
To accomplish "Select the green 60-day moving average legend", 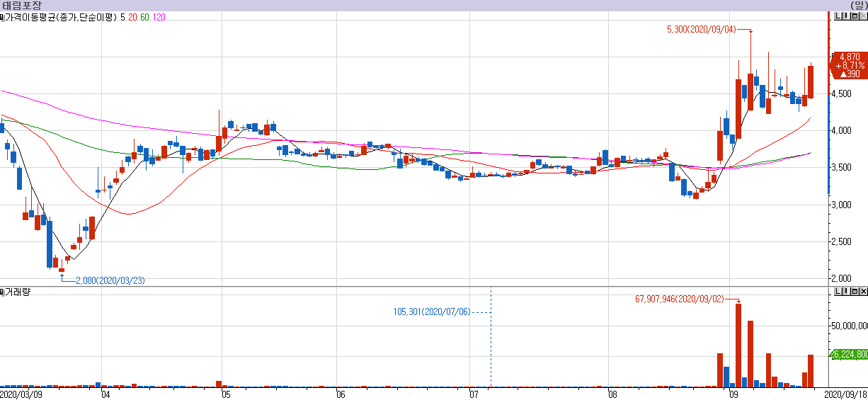I will [144, 17].
